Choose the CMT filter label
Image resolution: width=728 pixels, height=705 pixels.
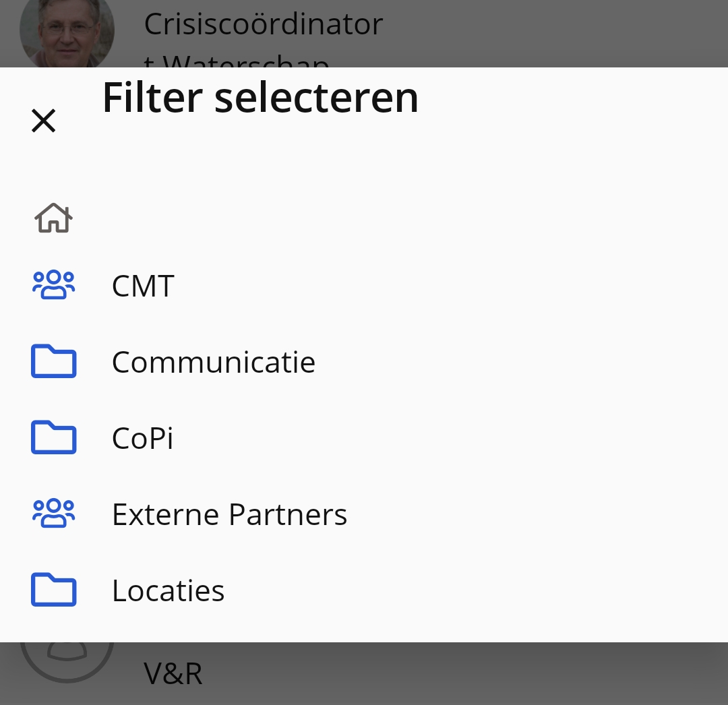tap(143, 286)
